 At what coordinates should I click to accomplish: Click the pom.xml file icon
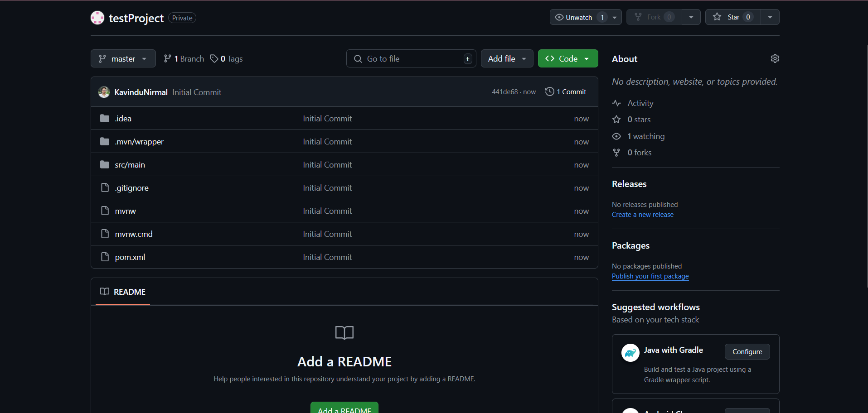click(105, 257)
